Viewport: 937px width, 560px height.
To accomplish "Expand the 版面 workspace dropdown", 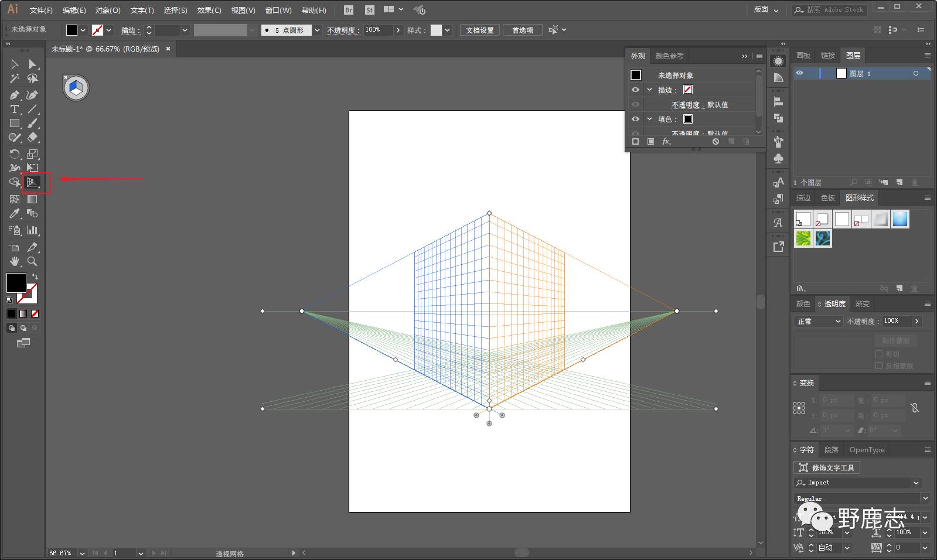I will pyautogui.click(x=766, y=10).
